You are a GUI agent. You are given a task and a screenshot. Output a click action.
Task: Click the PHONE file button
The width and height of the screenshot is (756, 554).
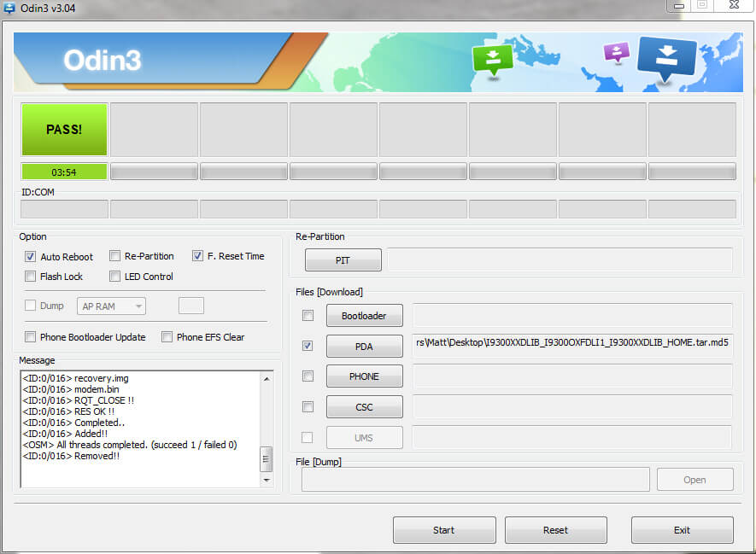[365, 376]
